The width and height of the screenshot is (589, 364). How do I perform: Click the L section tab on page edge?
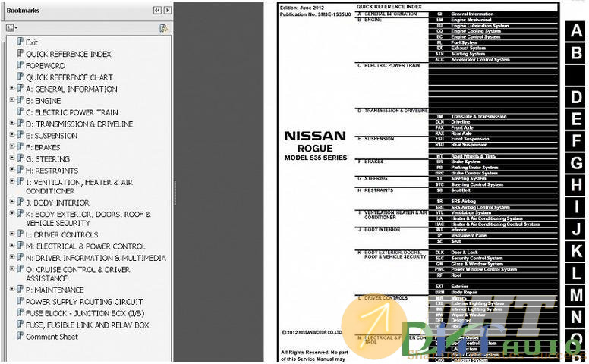click(576, 273)
